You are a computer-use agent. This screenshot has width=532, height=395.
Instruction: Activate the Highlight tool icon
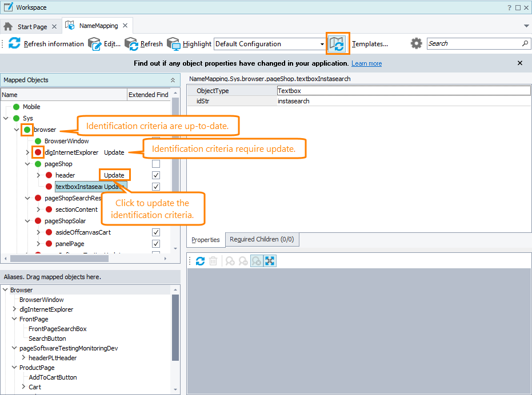(173, 43)
